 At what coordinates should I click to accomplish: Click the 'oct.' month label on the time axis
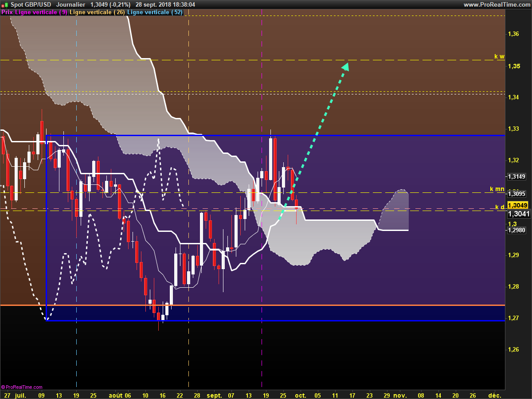click(x=301, y=395)
